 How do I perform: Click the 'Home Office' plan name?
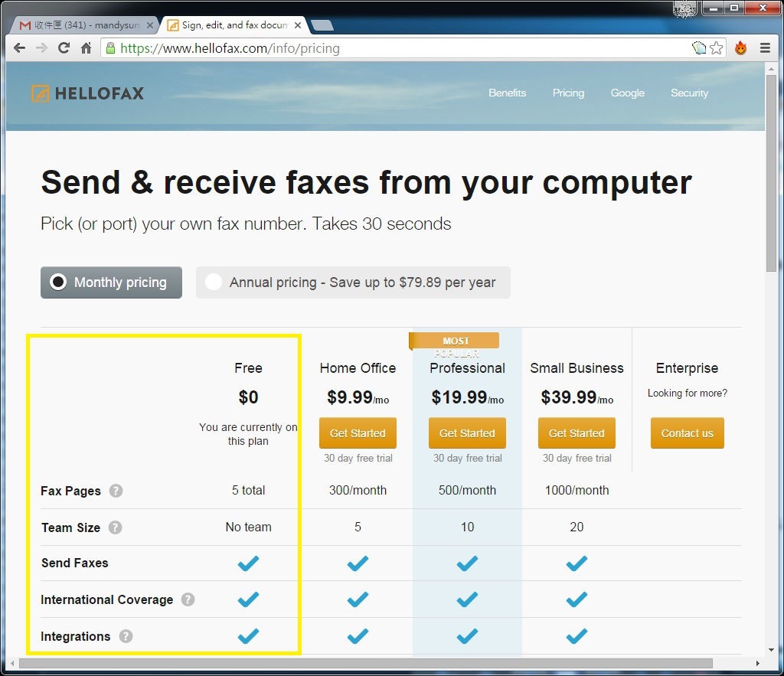click(358, 368)
